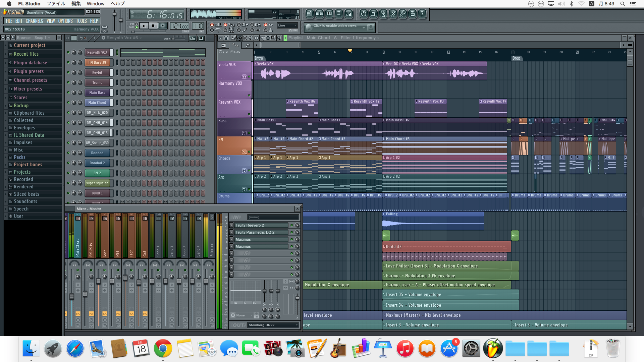
Task: Open the first Maximus effect slot
Action: click(261, 239)
